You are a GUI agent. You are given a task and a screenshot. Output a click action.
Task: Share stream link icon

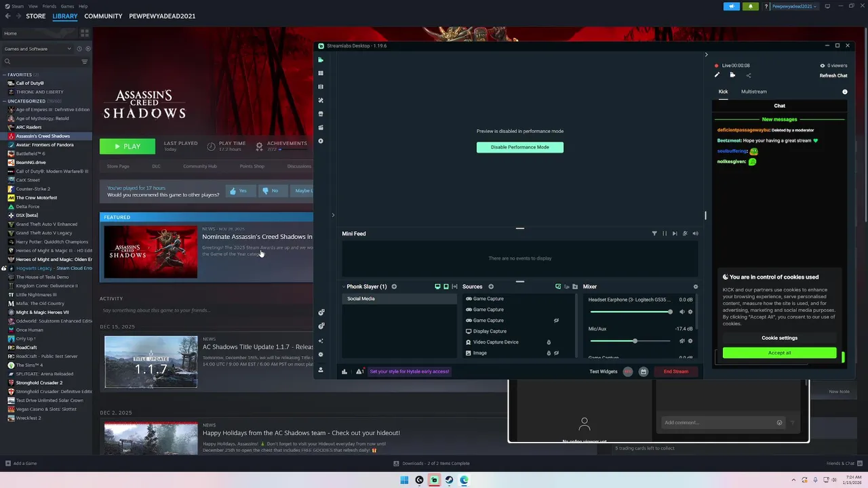tap(749, 75)
